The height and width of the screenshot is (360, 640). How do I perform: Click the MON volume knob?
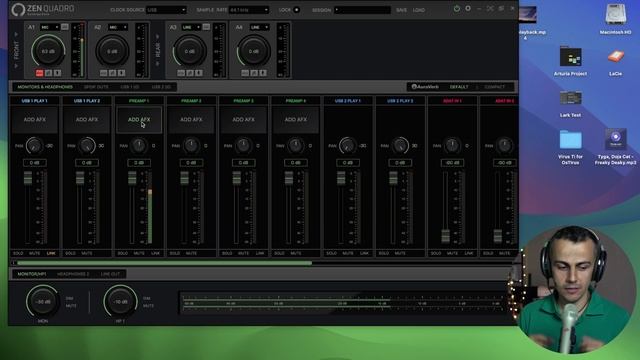tap(43, 302)
